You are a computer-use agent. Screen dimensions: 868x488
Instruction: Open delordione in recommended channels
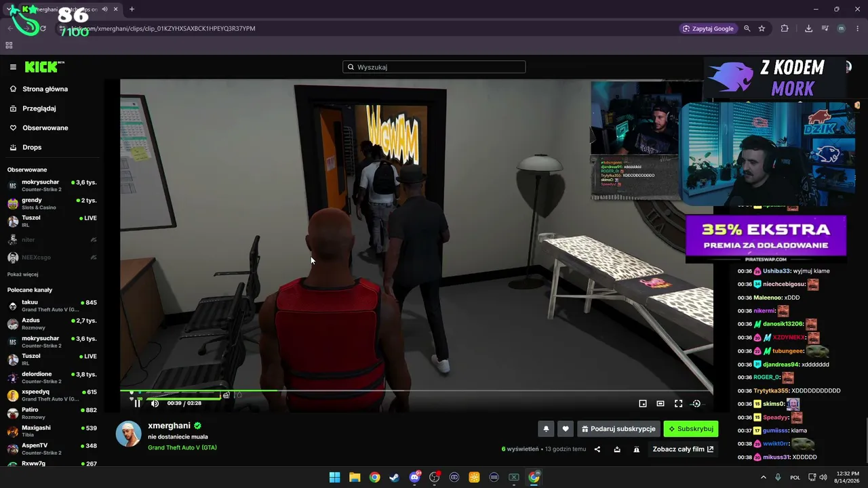pyautogui.click(x=52, y=378)
